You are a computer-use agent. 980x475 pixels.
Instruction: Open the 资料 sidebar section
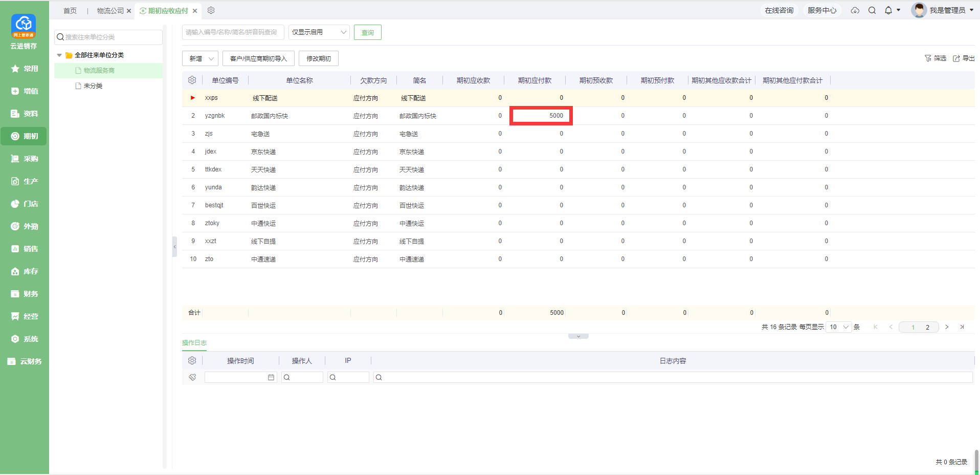pyautogui.click(x=25, y=114)
